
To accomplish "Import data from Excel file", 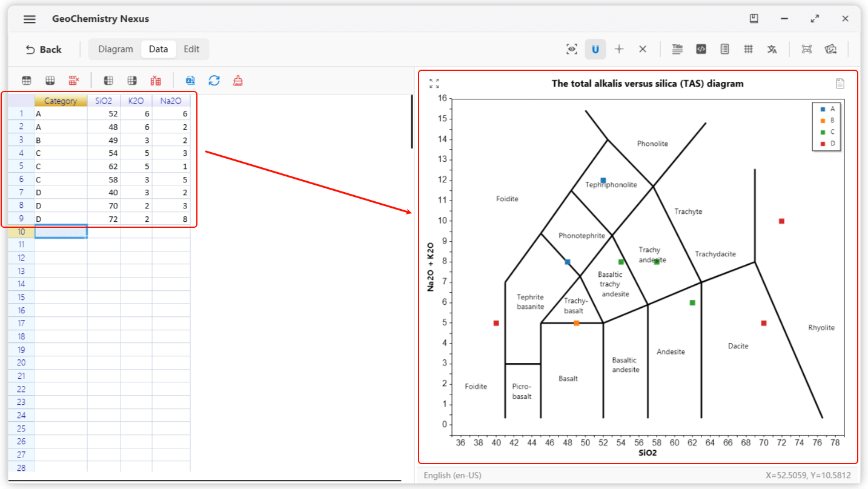I will pyautogui.click(x=190, y=81).
